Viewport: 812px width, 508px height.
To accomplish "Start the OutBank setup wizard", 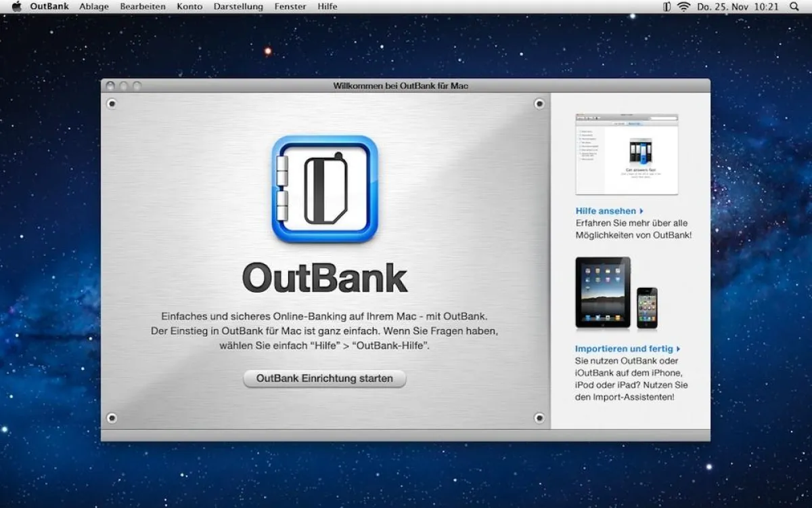I will [324, 379].
